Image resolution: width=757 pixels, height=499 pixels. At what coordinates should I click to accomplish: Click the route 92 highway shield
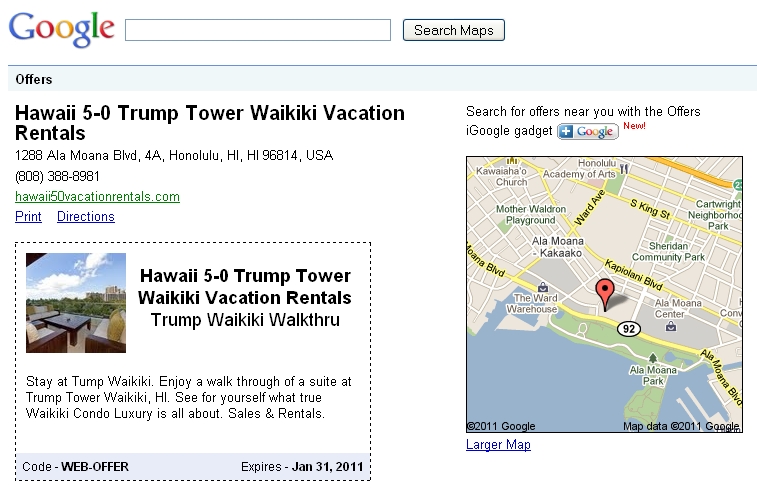click(629, 329)
